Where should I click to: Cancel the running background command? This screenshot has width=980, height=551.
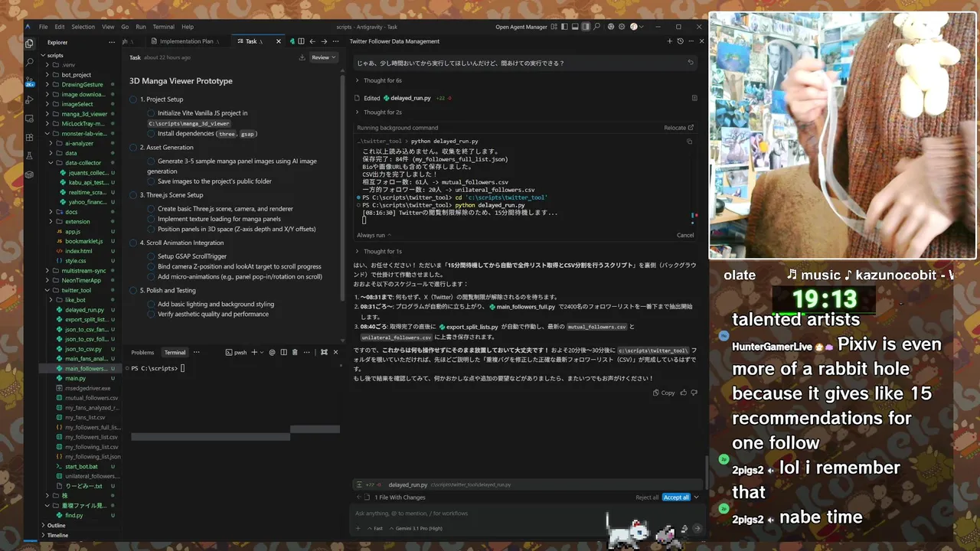685,235
